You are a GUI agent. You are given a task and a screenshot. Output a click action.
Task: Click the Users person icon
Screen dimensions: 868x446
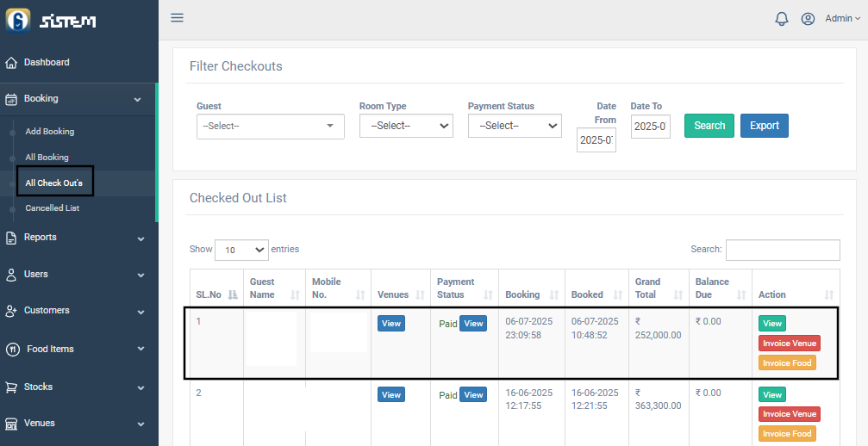[x=11, y=275]
